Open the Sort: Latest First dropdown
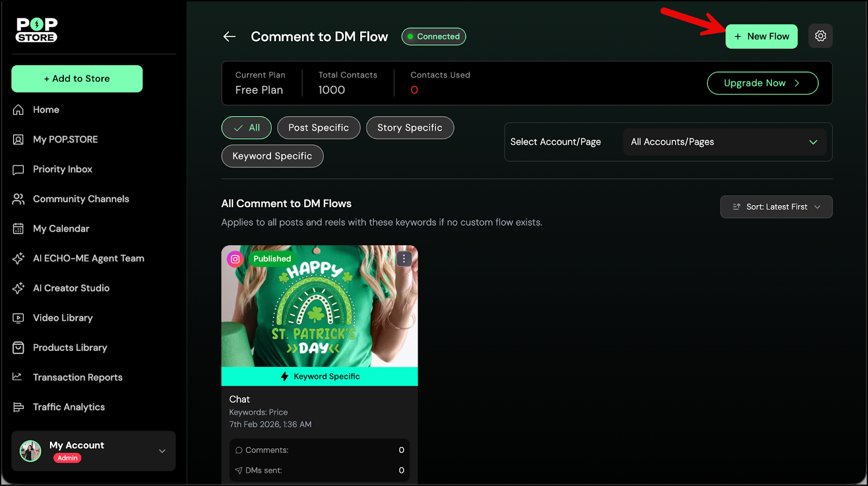868x486 pixels. click(776, 207)
